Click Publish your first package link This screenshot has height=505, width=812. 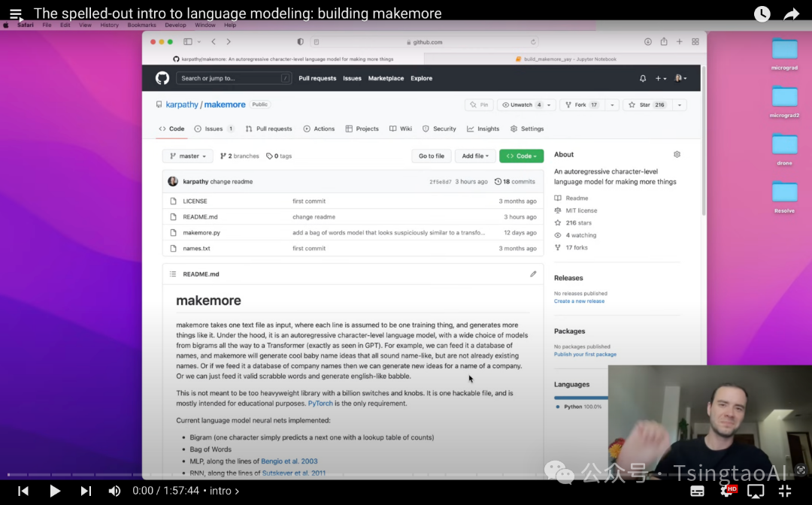coord(585,355)
